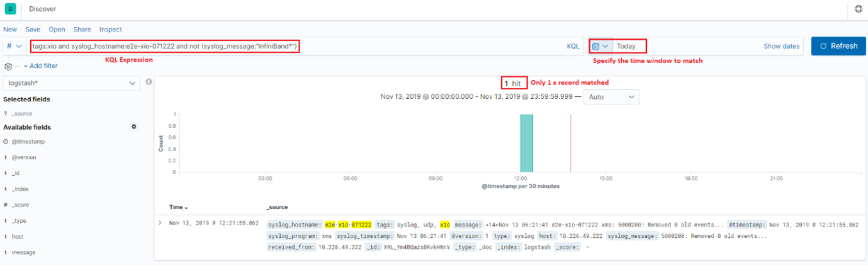The width and height of the screenshot is (868, 265).
Task: Select the host available field
Action: [x=18, y=237]
